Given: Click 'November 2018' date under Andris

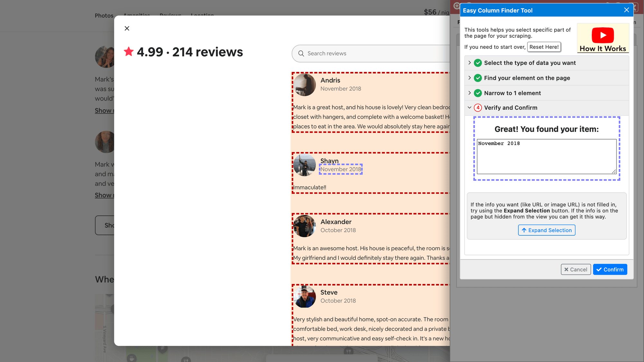Looking at the screenshot, I should [x=341, y=89].
